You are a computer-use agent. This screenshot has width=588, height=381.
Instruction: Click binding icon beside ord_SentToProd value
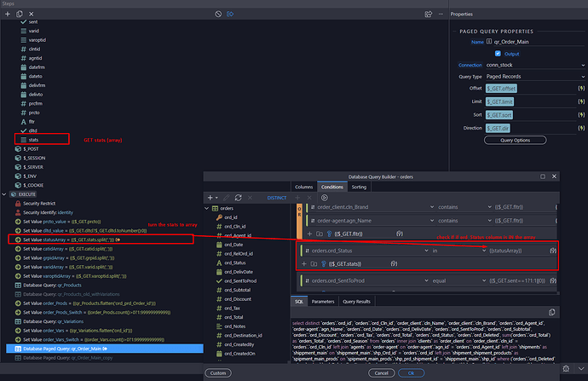[x=553, y=280]
